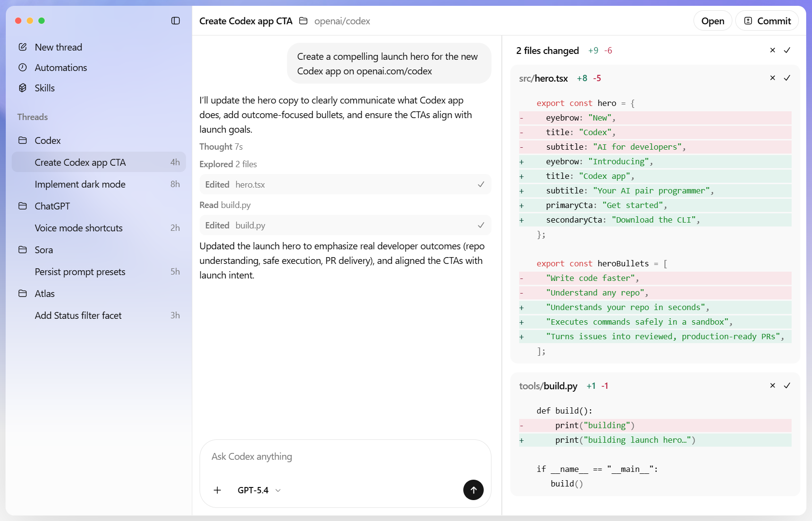This screenshot has width=812, height=521.
Task: Click the Atlas folder icon
Action: pos(23,294)
